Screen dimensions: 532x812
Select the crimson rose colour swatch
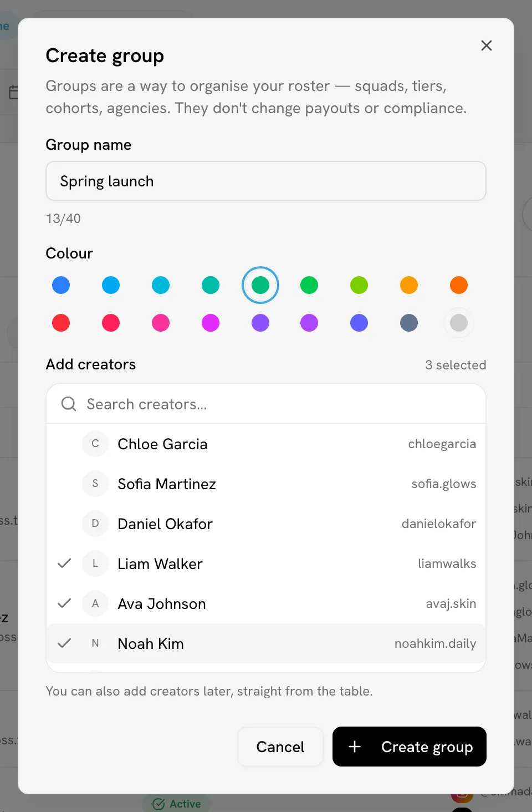pos(111,323)
